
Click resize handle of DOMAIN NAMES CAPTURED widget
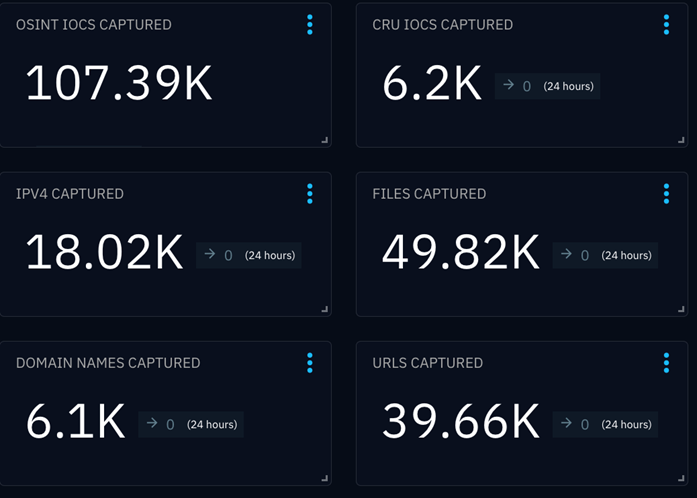point(325,479)
